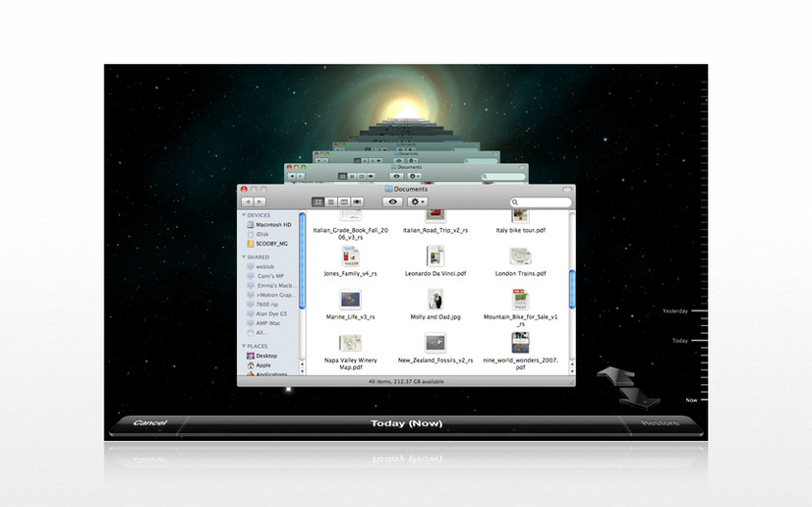Select the Yesterday marker on the timeline

pyautogui.click(x=675, y=310)
